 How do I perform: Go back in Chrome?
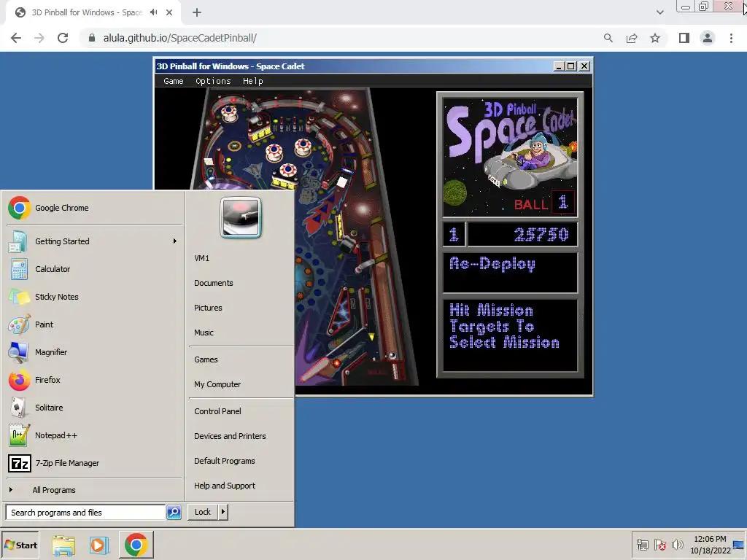(16, 38)
